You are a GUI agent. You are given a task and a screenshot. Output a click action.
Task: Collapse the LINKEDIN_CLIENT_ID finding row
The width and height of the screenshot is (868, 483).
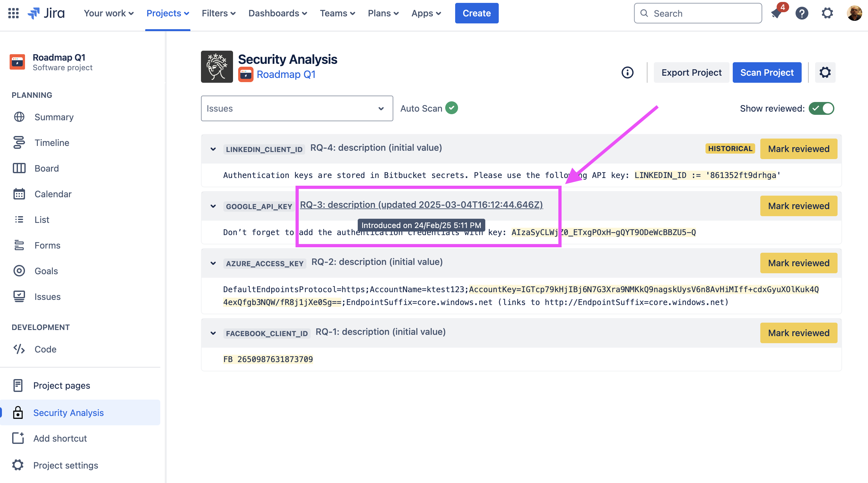(213, 149)
